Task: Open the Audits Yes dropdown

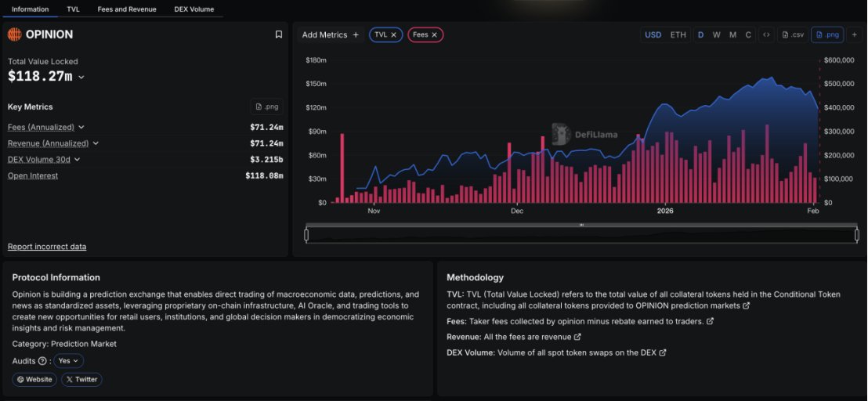Action: (69, 360)
